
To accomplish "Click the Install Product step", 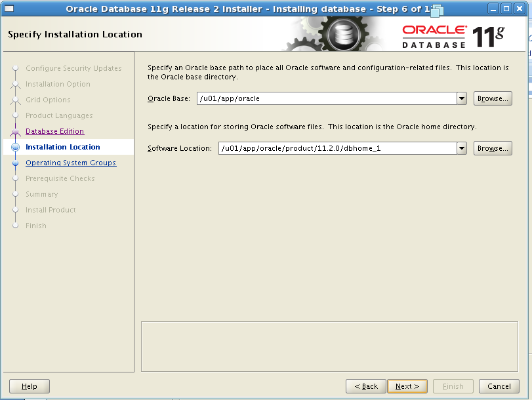I will pos(51,210).
